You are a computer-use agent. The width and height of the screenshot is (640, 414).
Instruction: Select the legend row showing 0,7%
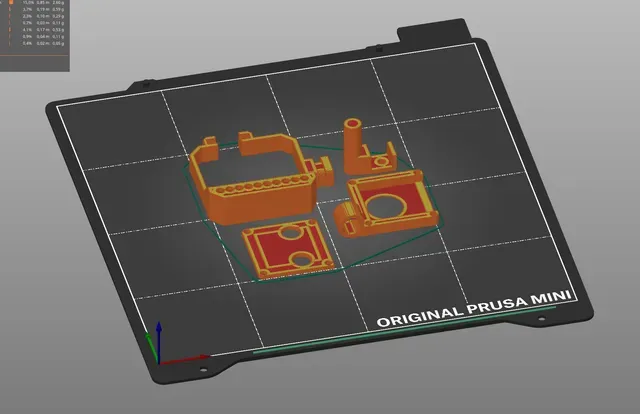click(36, 23)
